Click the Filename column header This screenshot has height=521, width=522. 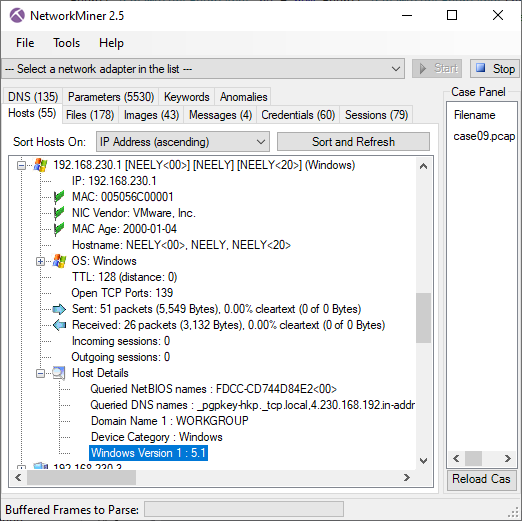click(475, 115)
